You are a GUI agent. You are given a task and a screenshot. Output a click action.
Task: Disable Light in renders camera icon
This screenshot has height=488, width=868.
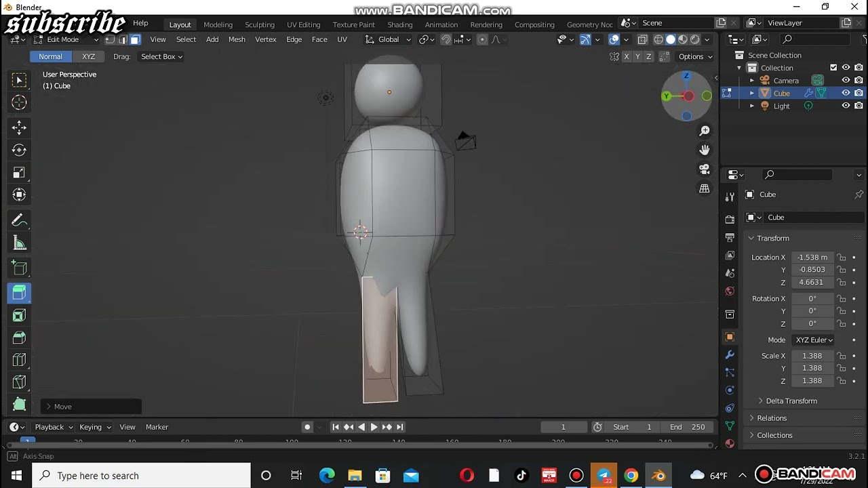tap(859, 106)
